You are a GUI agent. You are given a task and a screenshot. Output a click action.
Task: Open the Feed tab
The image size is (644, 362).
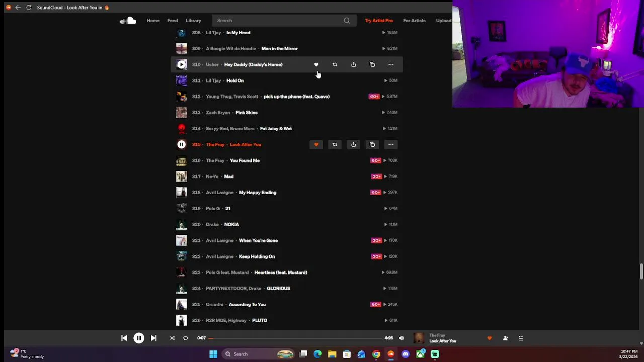tap(173, 21)
